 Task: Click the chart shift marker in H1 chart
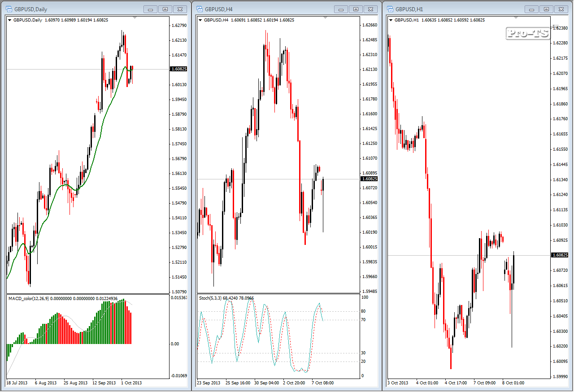(515, 18)
